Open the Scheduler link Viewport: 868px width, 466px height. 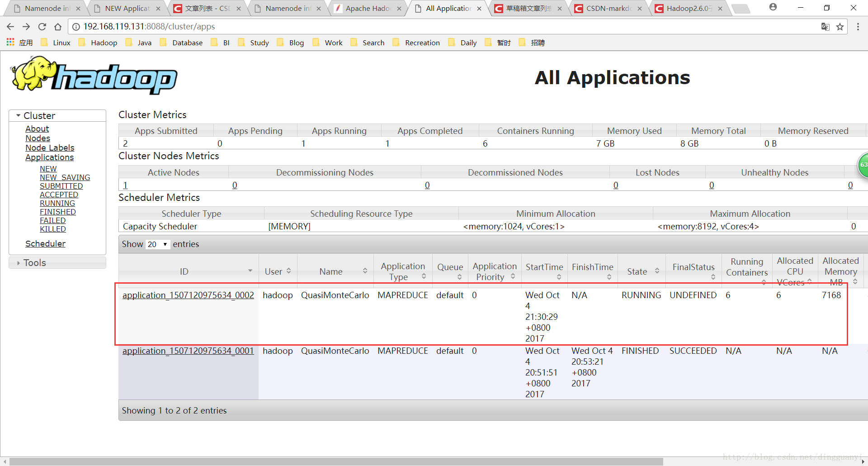point(45,243)
